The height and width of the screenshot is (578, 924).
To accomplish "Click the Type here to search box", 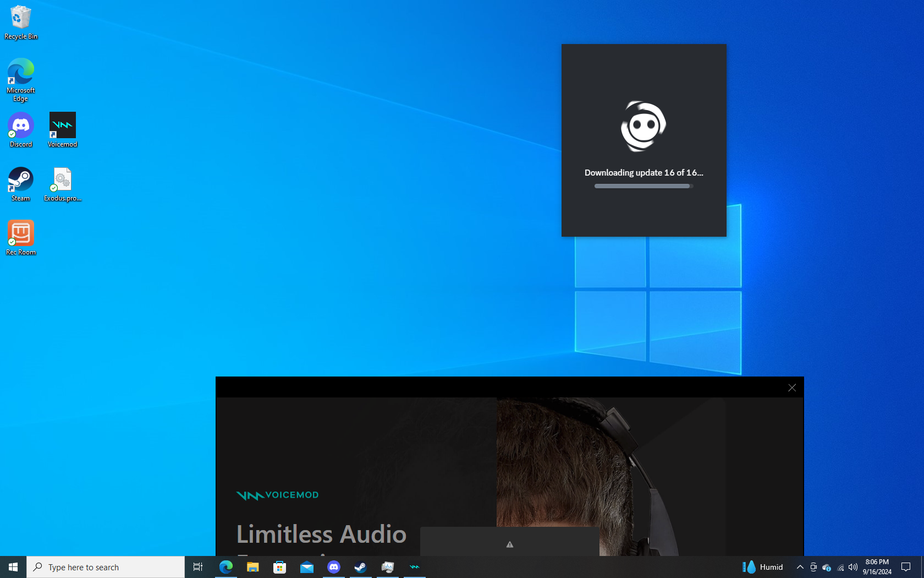I will point(106,567).
